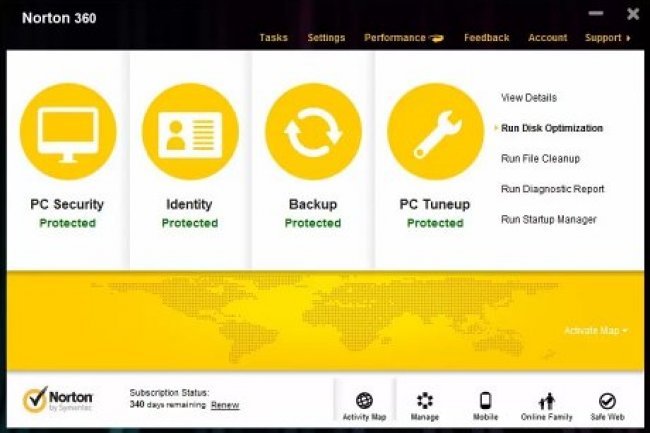This screenshot has height=433, width=650.
Task: Open the Mobile phone icon
Action: click(x=486, y=401)
